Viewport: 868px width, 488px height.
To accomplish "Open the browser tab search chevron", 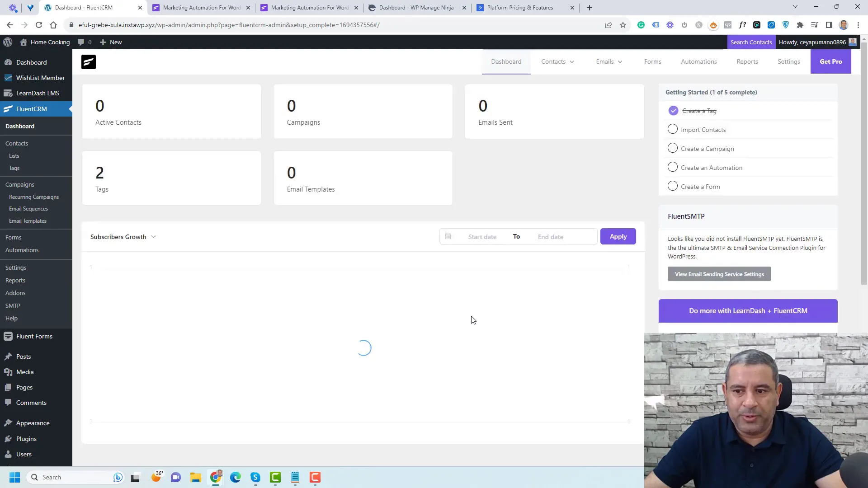I will click(x=795, y=7).
